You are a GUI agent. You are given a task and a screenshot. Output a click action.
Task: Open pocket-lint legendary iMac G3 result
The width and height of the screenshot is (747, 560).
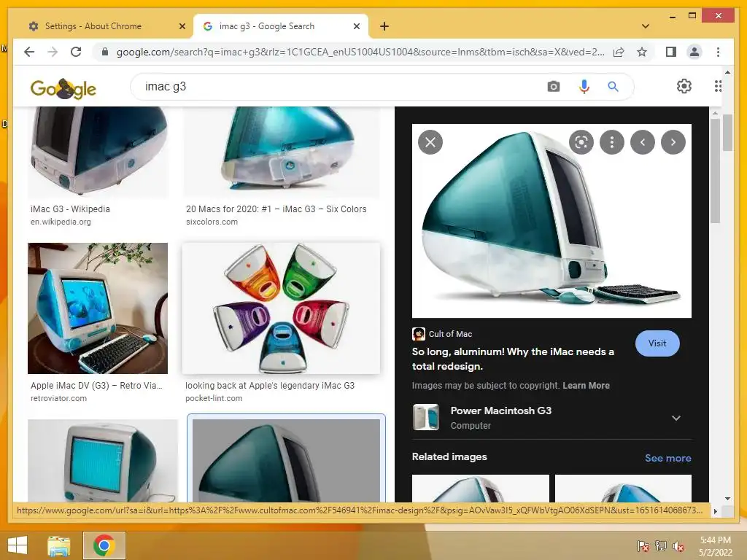click(270, 385)
